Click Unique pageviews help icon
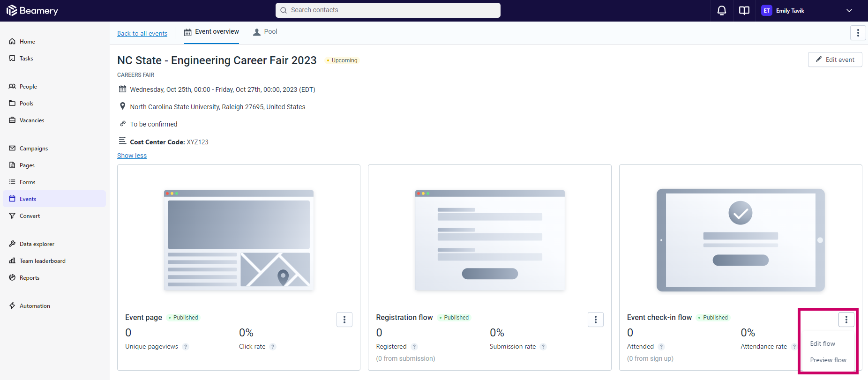868x380 pixels. [186, 347]
